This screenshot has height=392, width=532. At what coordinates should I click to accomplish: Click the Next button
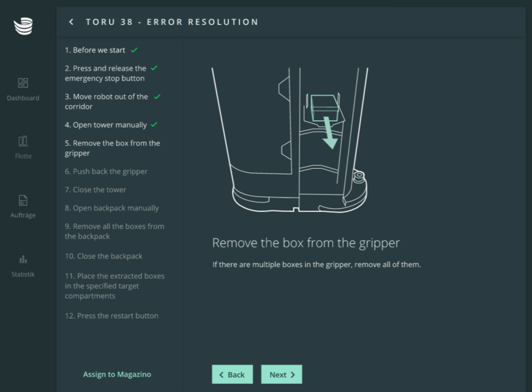pyautogui.click(x=282, y=374)
